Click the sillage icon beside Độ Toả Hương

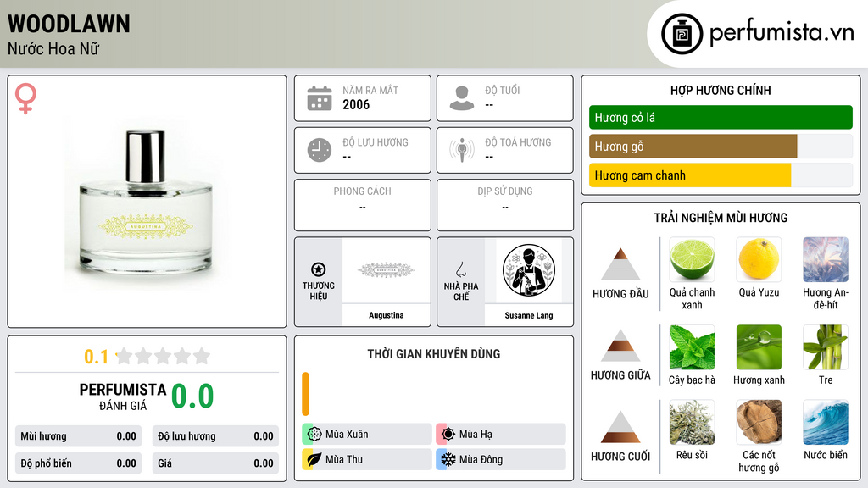point(462,150)
